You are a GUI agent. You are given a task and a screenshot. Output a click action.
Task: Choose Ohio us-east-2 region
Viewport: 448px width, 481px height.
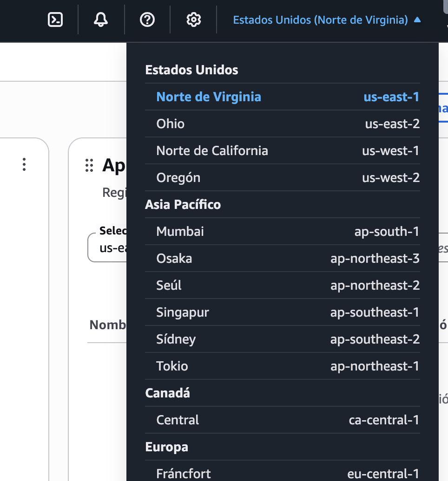[282, 123]
